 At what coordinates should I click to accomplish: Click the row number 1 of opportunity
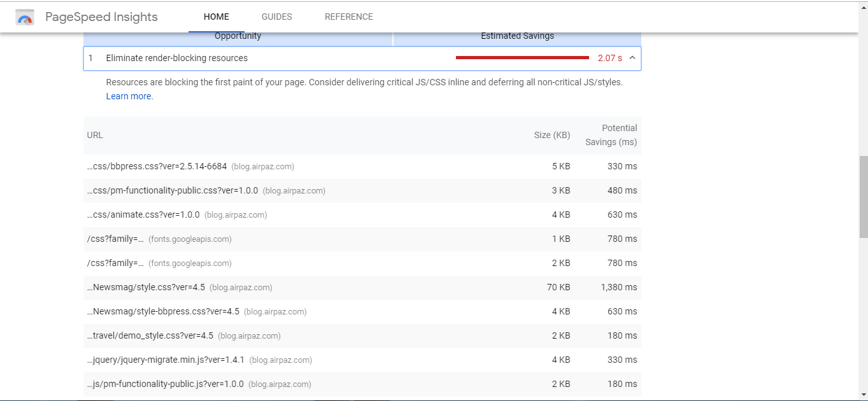click(90, 58)
